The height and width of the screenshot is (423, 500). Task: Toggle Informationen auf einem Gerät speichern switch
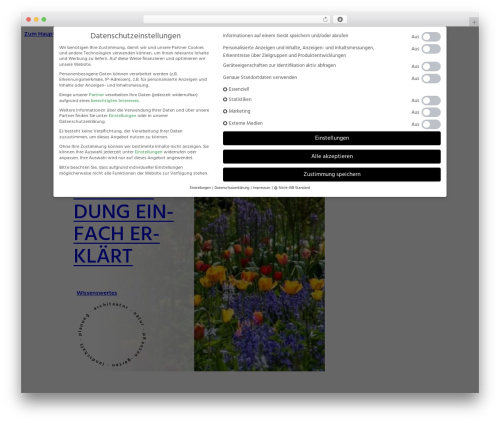[431, 37]
